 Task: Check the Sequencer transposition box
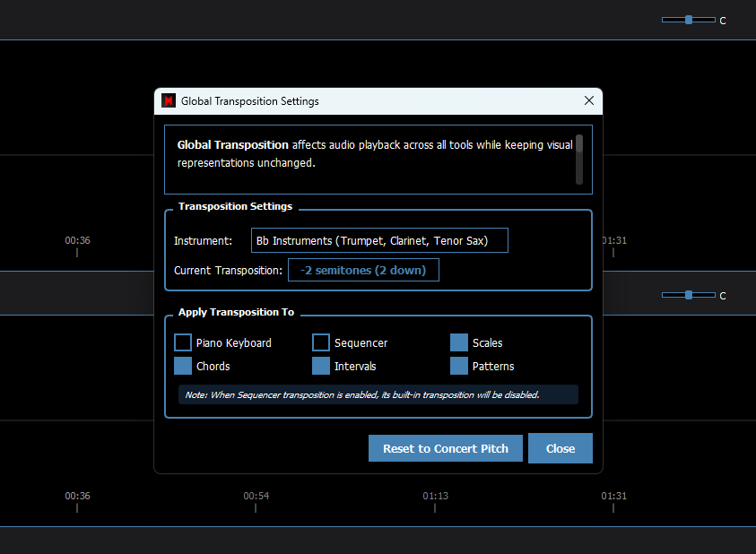pyautogui.click(x=321, y=342)
